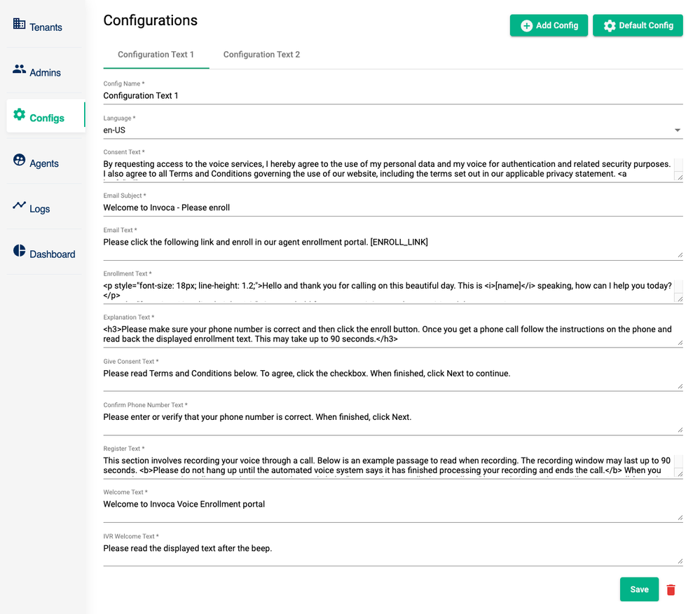Screen dimensions: 700x614
Task: Edit the Email Subject field
Action: 393,207
